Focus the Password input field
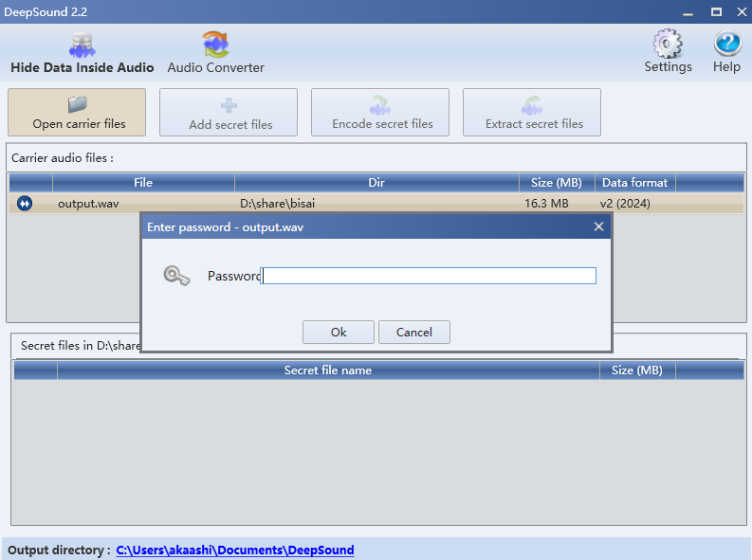 click(429, 276)
